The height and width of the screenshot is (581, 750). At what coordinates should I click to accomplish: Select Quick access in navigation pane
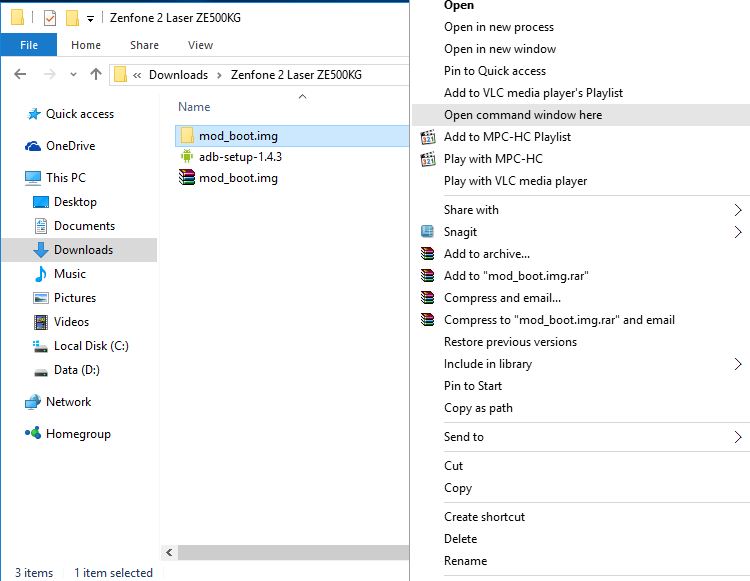click(80, 114)
